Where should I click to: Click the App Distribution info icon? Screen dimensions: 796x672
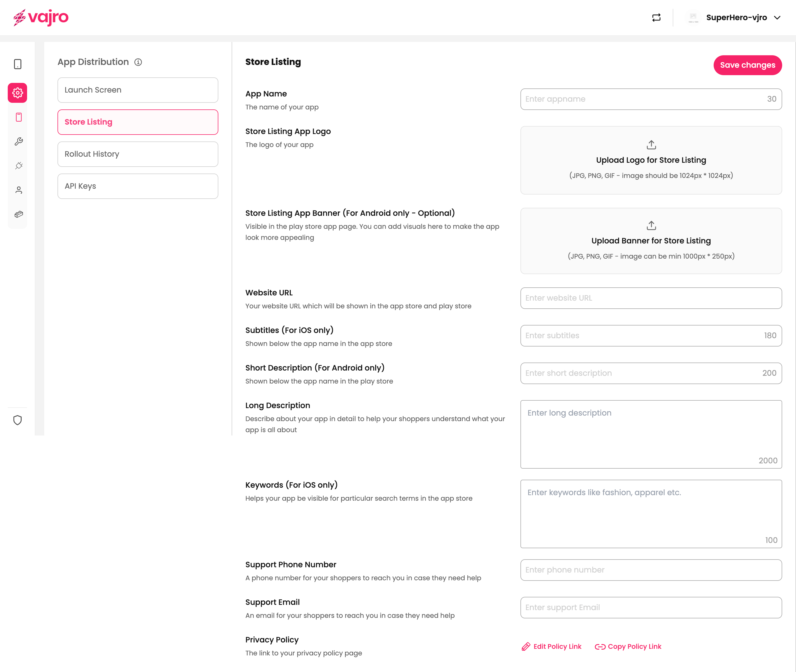138,62
